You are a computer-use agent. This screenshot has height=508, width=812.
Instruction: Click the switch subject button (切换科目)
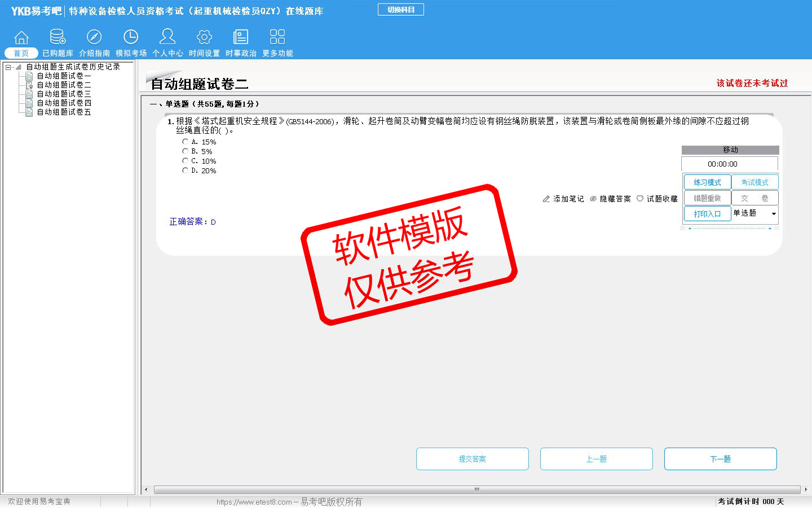[401, 10]
